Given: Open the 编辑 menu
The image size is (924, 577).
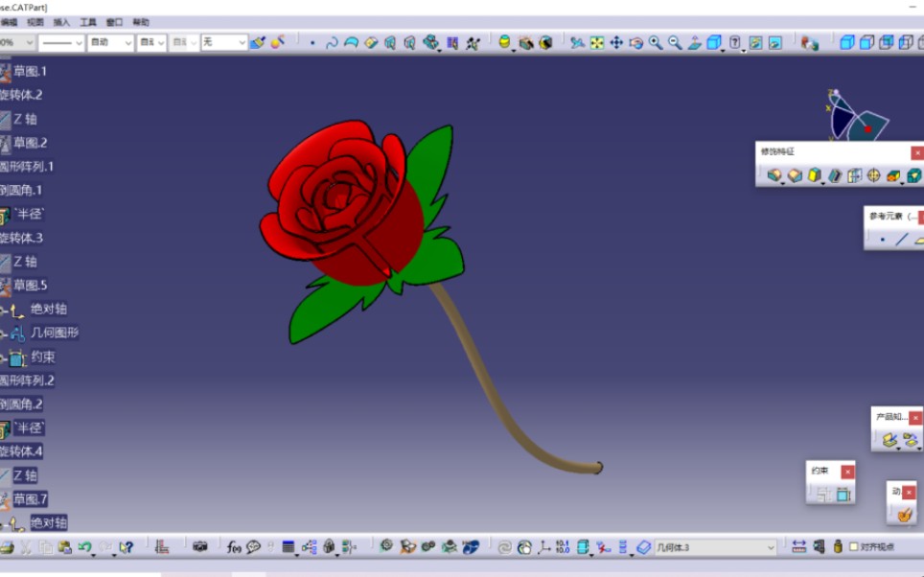Looking at the screenshot, I should pos(9,22).
